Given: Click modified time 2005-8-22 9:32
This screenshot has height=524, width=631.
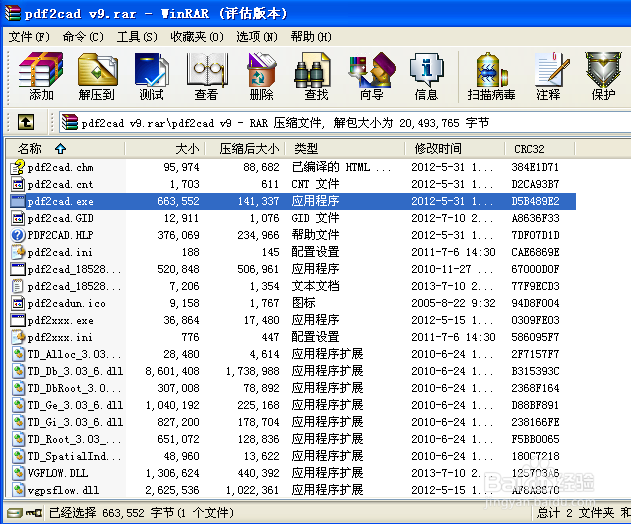Looking at the screenshot, I should tap(453, 303).
